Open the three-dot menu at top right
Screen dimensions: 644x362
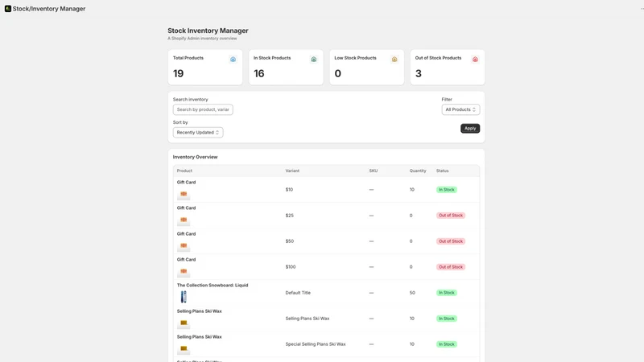click(x=642, y=9)
